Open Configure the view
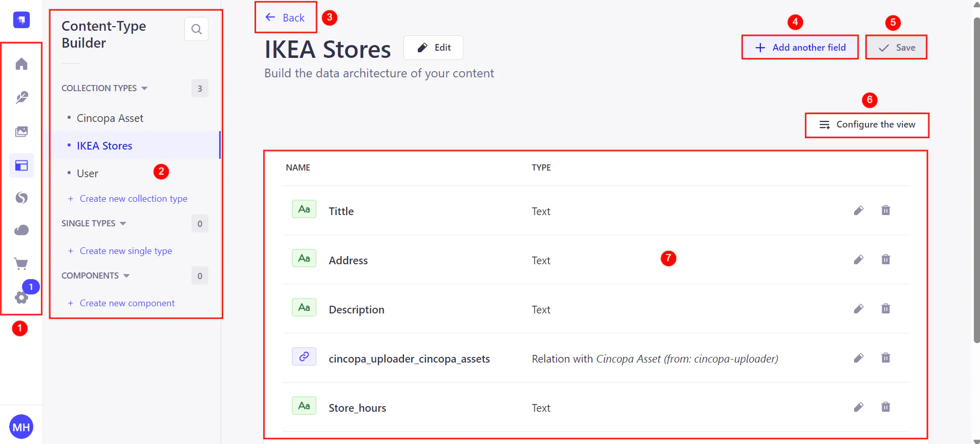 pos(867,125)
